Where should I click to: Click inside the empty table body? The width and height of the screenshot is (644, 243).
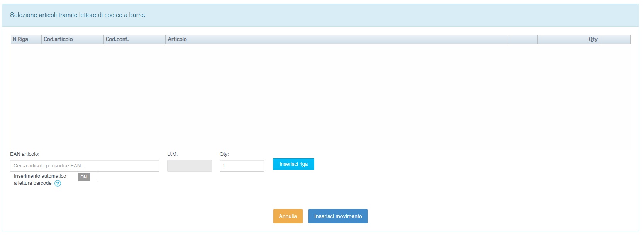coord(320,97)
